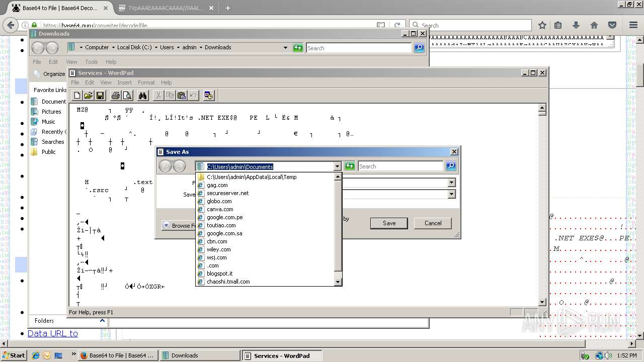Open the Firefox hamburger menu
644x362 pixels.
click(x=633, y=25)
